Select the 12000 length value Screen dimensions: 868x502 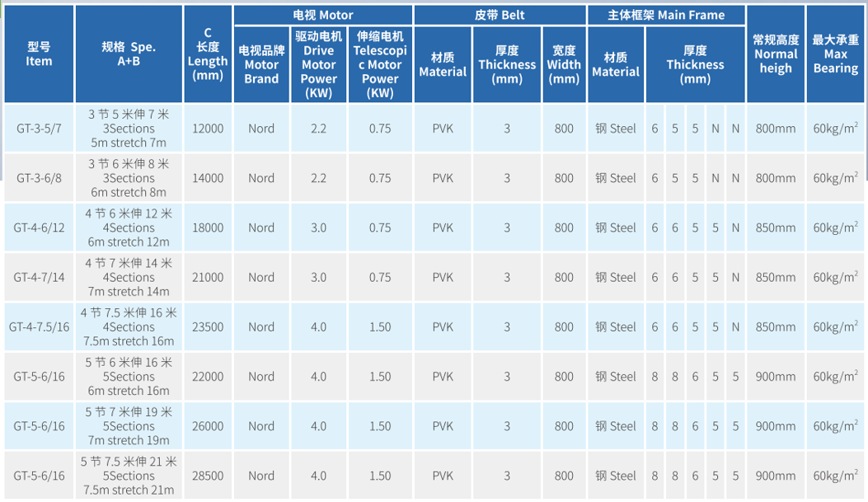[x=208, y=129]
